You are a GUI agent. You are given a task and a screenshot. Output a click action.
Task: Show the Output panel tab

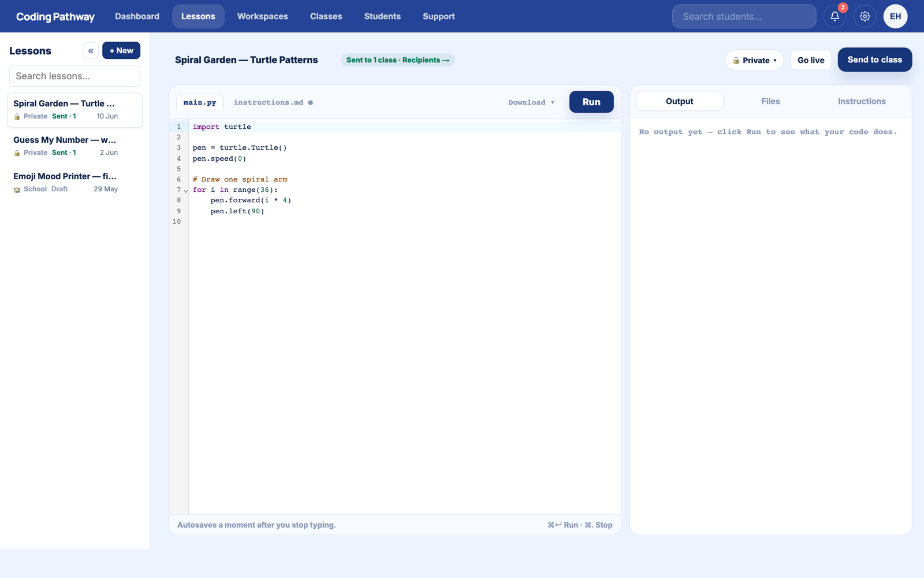click(680, 101)
